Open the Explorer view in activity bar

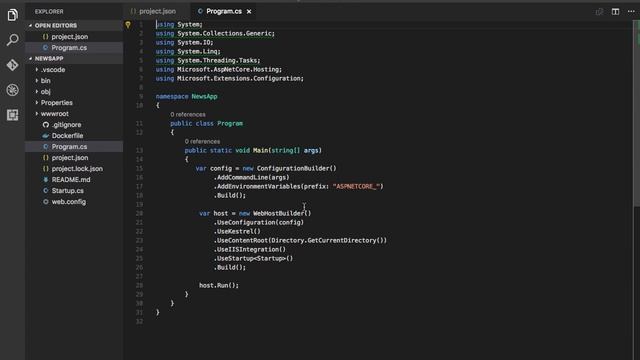coord(12,15)
